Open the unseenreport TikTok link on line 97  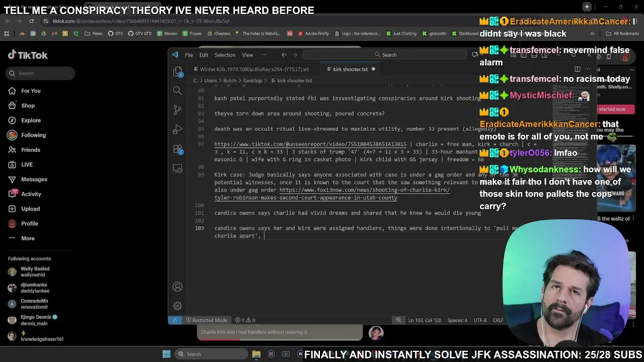310,144
